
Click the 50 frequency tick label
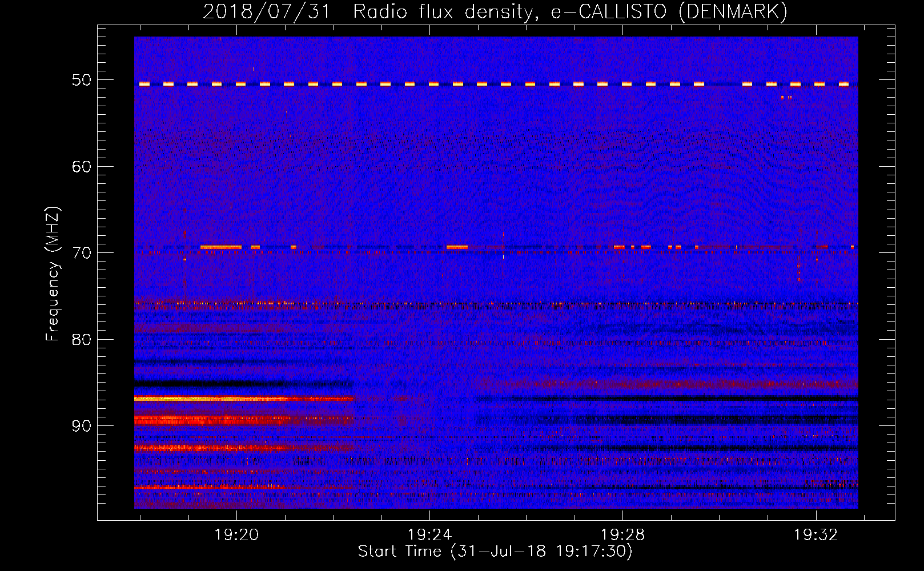click(x=82, y=80)
